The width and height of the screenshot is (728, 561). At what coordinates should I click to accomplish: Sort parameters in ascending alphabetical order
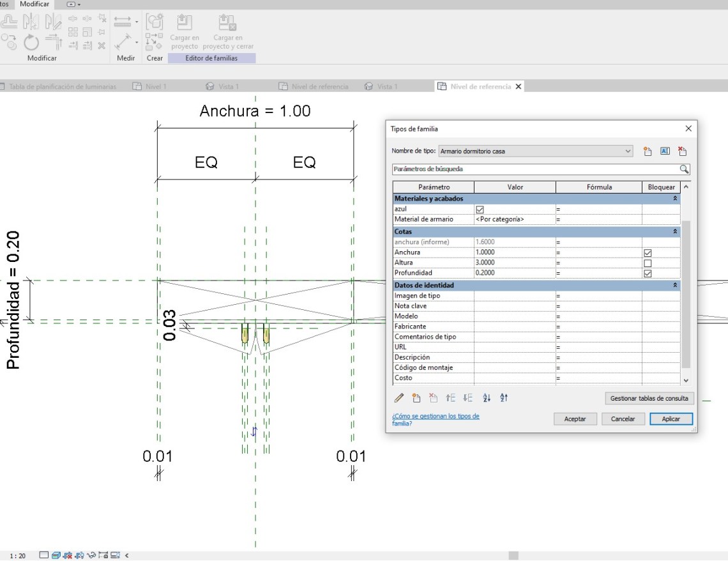pos(487,398)
